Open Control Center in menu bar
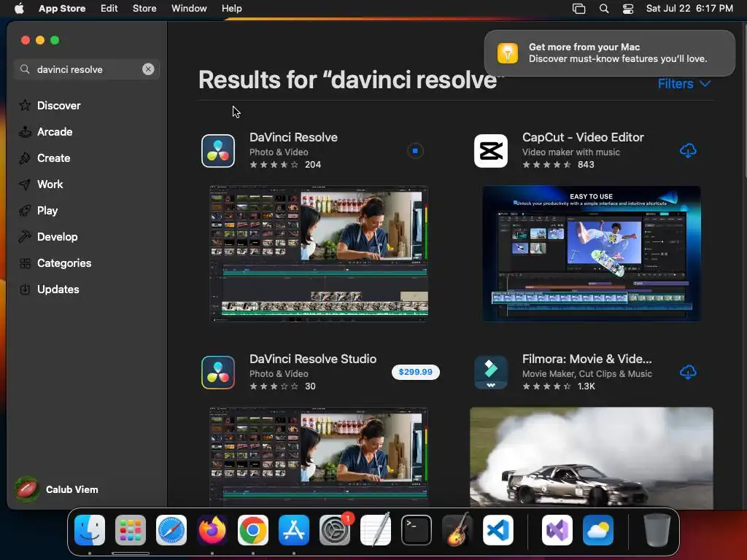Screen dimensions: 747x560 pos(628,9)
